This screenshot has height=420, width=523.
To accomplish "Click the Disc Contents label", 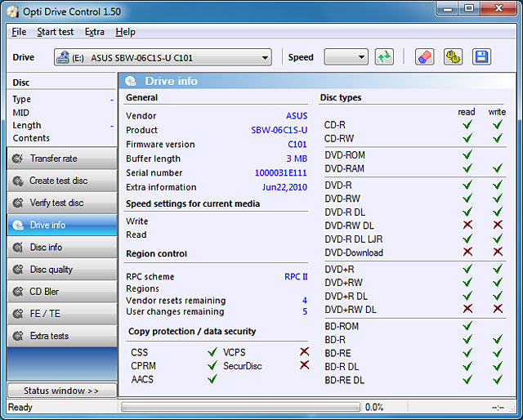I will tap(31, 138).
